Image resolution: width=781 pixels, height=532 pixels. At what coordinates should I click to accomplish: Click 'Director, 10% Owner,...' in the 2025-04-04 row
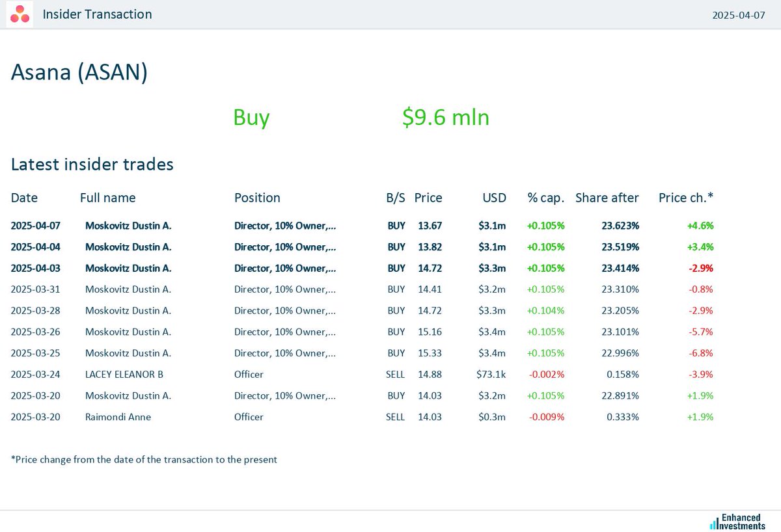click(286, 247)
